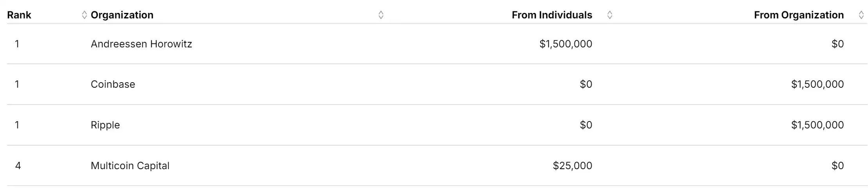Click the Andreessen Horowitz organization name
The image size is (868, 195).
coord(141,44)
